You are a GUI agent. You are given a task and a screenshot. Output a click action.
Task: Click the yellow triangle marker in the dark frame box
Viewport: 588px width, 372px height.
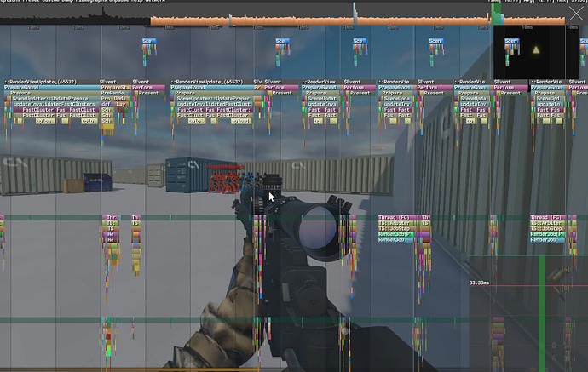point(536,49)
